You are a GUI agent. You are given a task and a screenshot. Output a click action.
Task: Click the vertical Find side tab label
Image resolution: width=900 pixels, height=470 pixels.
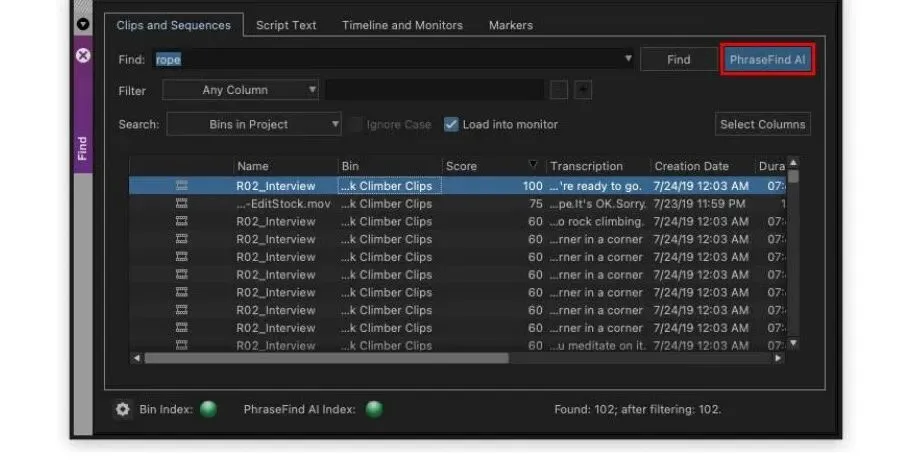coord(83,148)
